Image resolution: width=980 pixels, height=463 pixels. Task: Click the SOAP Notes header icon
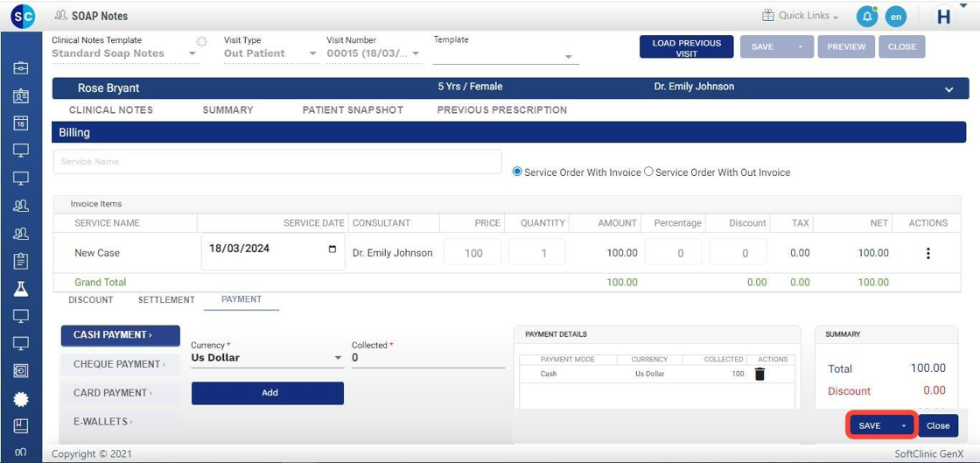[x=60, y=16]
